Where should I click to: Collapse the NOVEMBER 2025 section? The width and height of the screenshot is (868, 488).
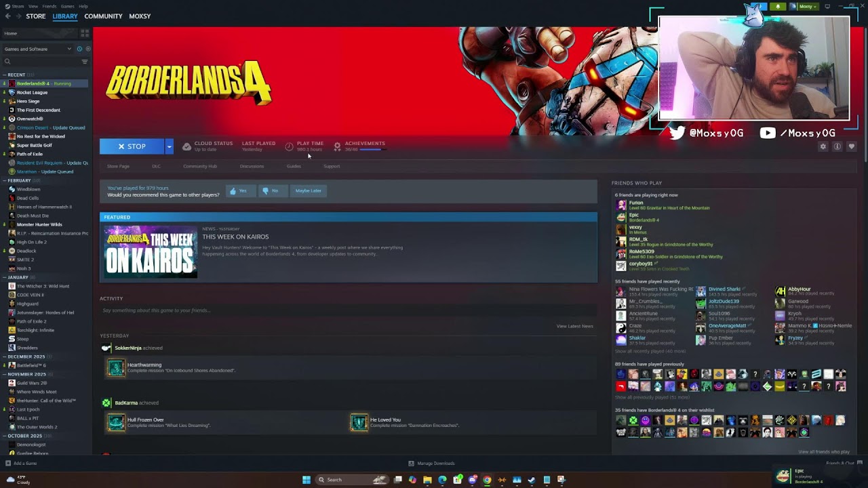click(x=26, y=374)
